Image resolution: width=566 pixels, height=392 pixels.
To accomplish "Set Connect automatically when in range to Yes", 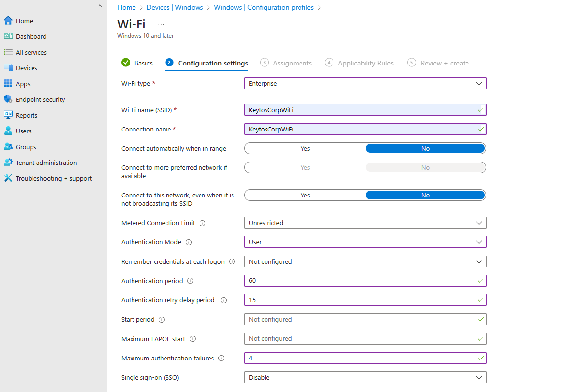I will tap(305, 148).
